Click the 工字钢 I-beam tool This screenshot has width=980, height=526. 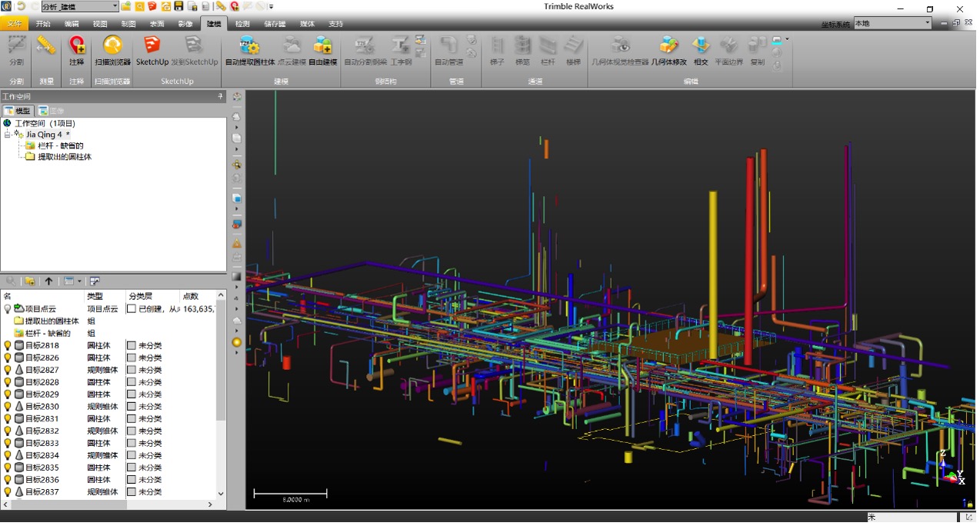401,51
